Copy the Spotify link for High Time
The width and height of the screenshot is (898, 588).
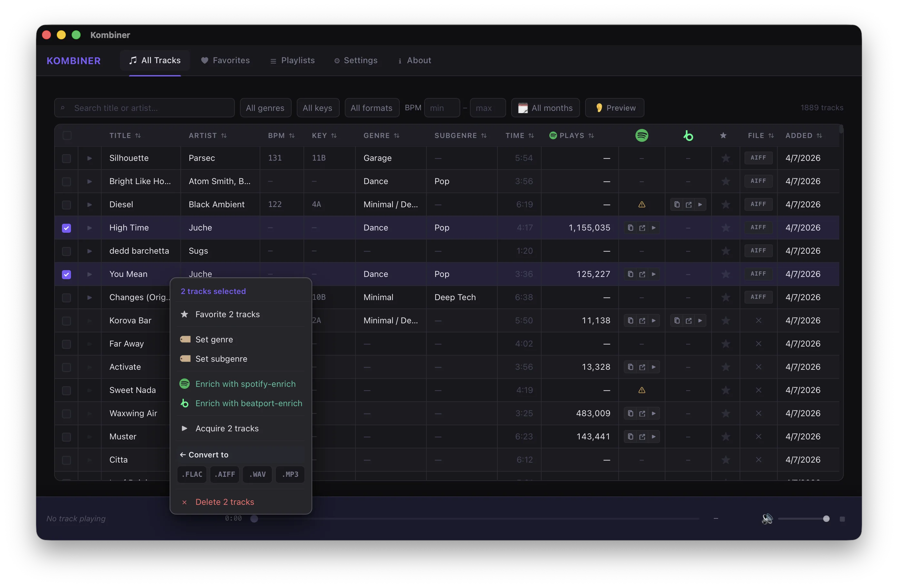click(x=630, y=228)
